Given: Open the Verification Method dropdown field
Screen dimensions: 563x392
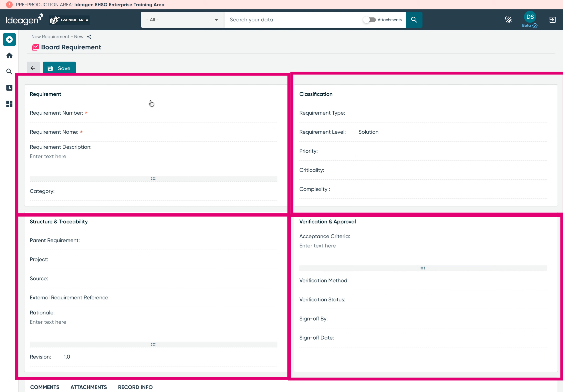Looking at the screenshot, I should click(x=423, y=281).
